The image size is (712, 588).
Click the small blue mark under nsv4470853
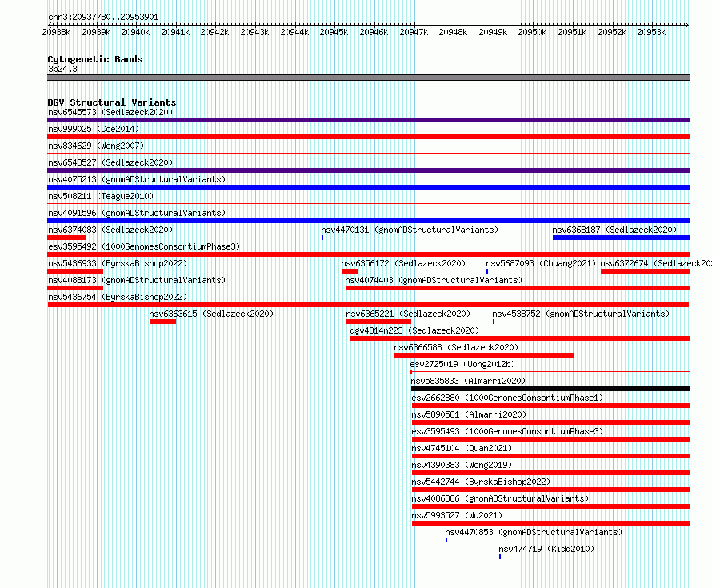[x=446, y=540]
